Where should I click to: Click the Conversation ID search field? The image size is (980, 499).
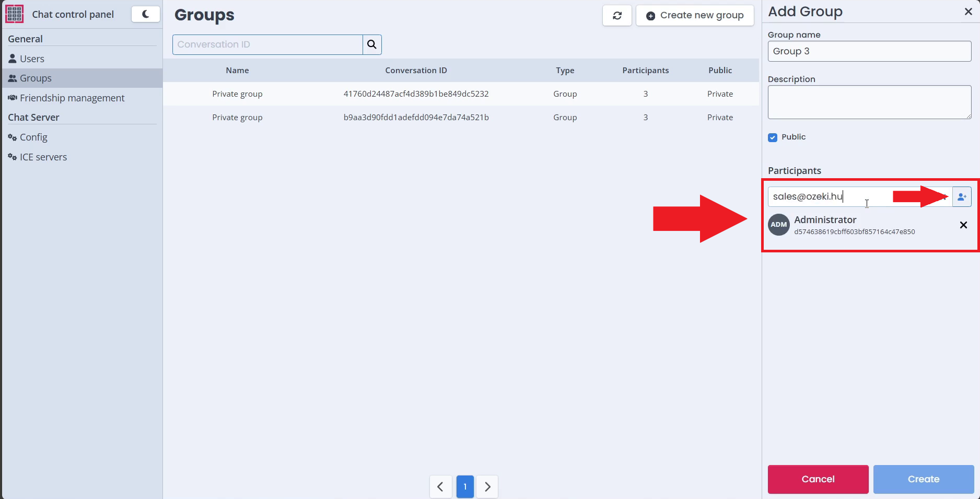point(267,44)
